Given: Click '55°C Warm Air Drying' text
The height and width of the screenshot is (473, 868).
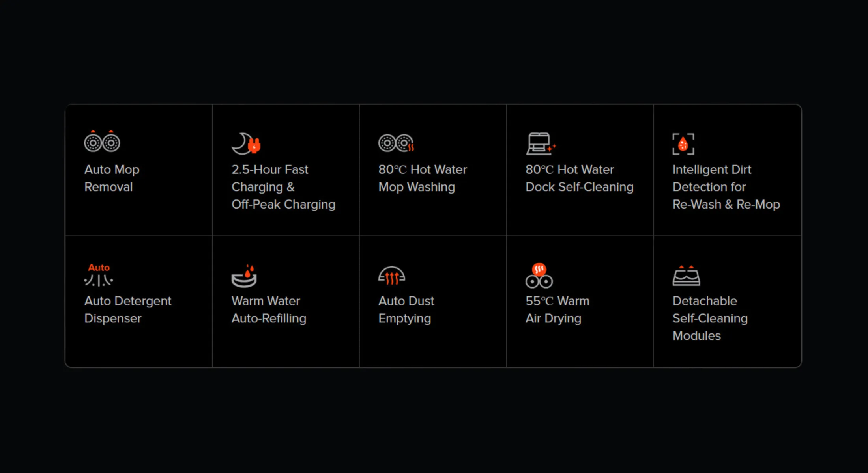Looking at the screenshot, I should 557,309.
